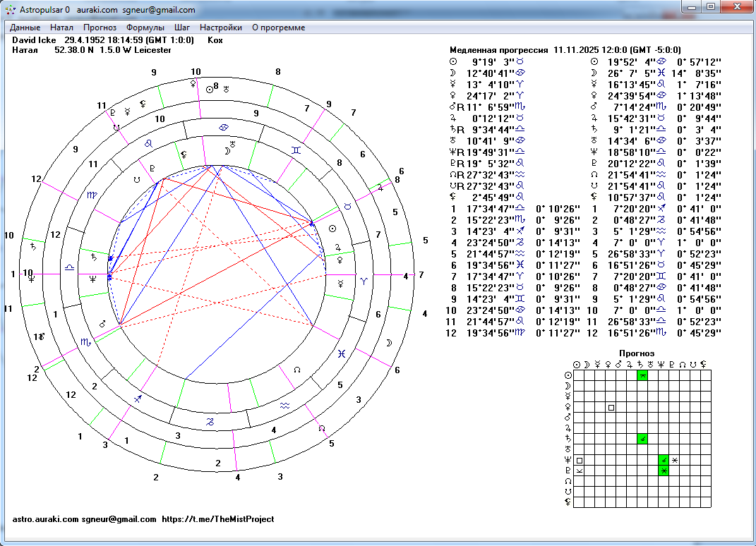756x546 pixels.
Task: Click the Sun column header in Прогноз grid
Action: 577,364
